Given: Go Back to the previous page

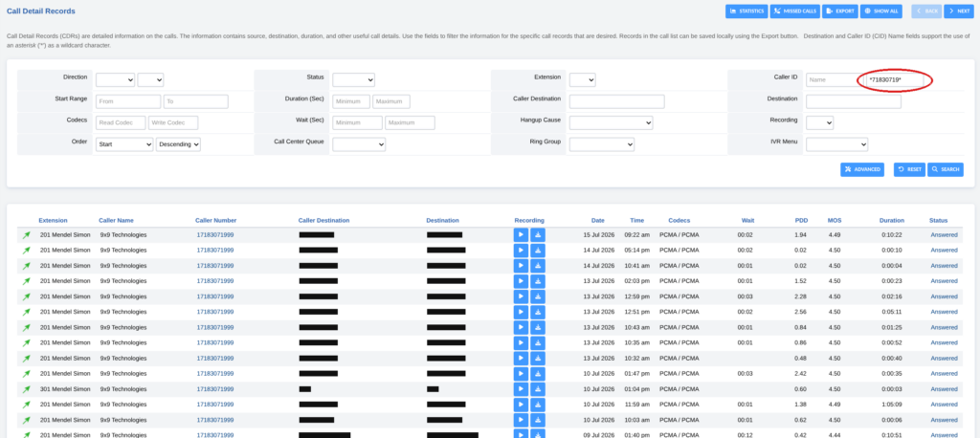Looking at the screenshot, I should coord(926,11).
